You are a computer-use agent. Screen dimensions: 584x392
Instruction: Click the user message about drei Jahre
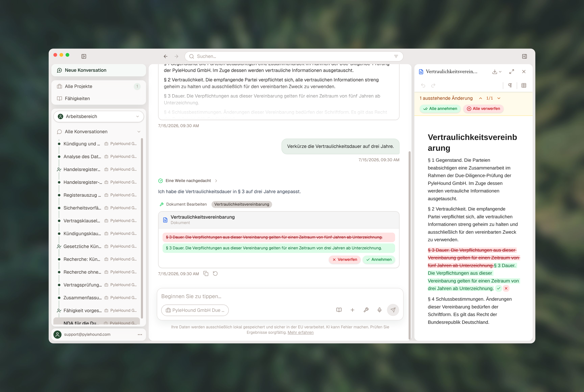tap(340, 146)
